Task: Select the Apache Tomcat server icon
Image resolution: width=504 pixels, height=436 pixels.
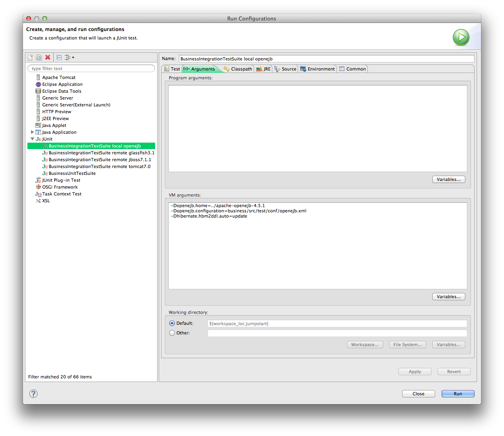Action: click(38, 77)
